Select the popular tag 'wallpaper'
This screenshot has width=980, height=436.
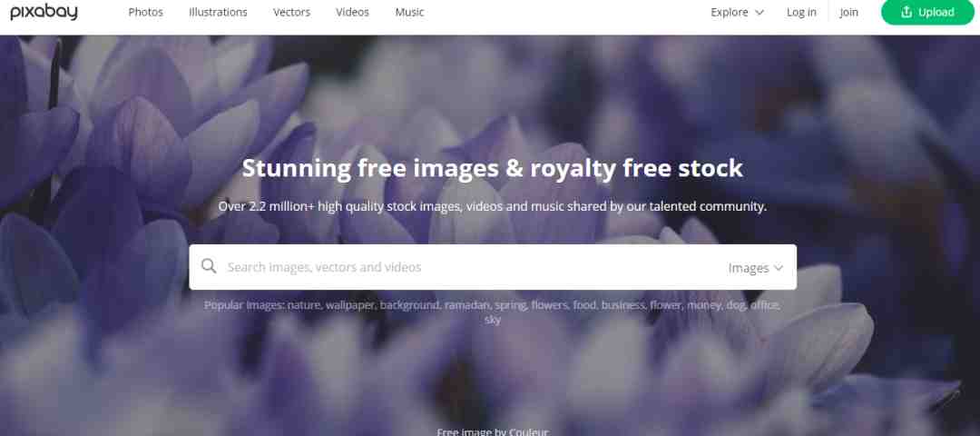tap(350, 305)
